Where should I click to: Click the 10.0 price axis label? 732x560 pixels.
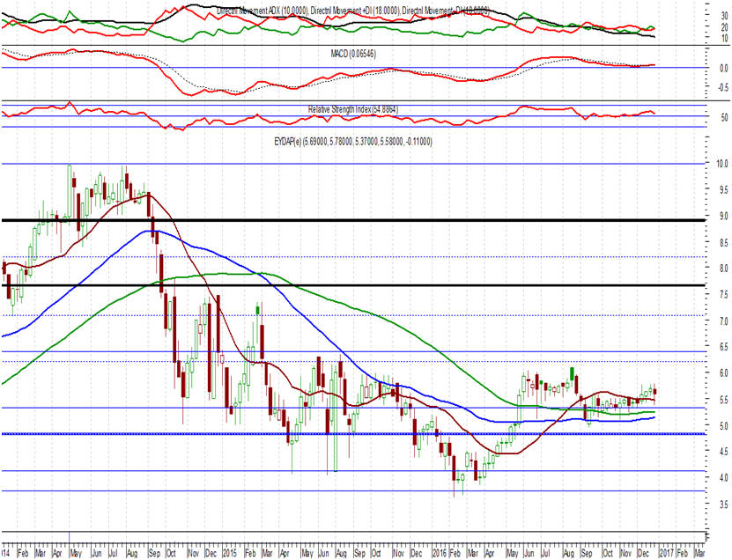click(x=722, y=164)
